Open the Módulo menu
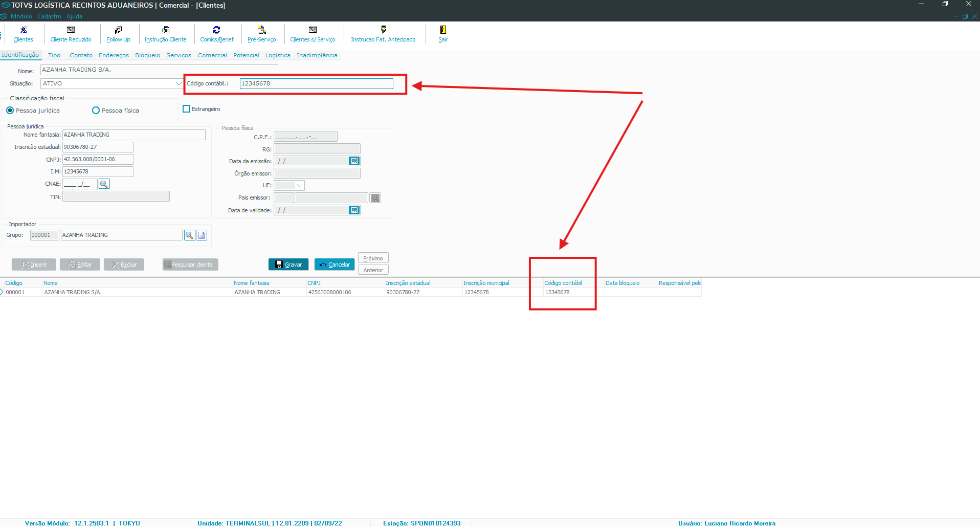The height and width of the screenshot is (527, 980). pos(21,16)
